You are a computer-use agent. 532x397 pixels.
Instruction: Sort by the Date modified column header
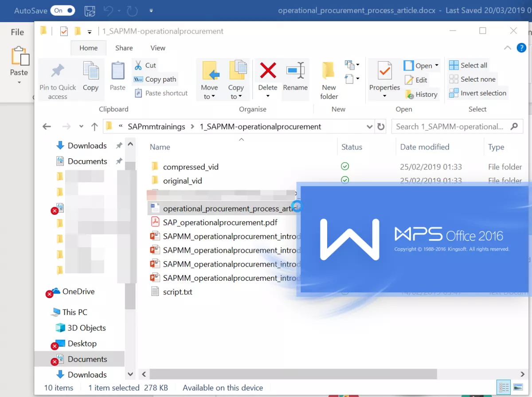(x=425, y=147)
